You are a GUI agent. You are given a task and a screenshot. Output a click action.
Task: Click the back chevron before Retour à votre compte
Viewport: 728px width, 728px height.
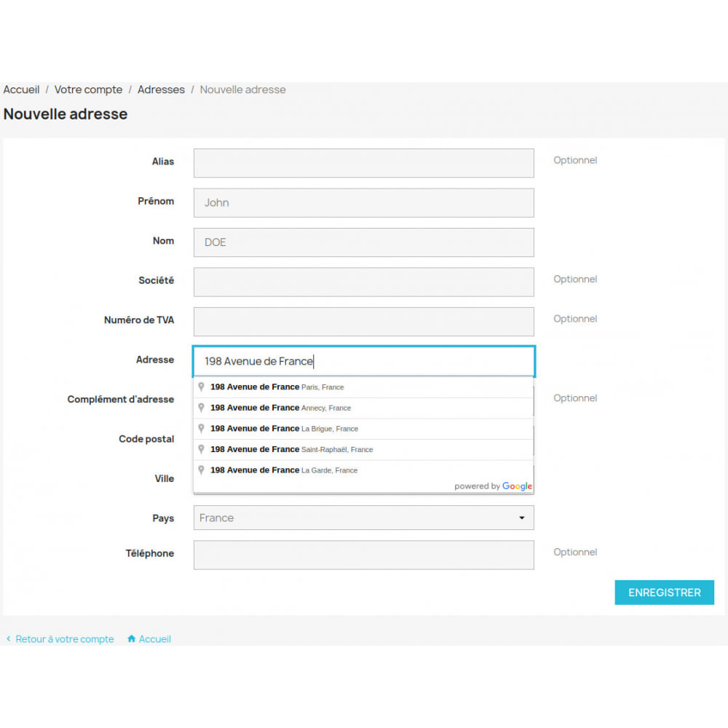pyautogui.click(x=7, y=638)
